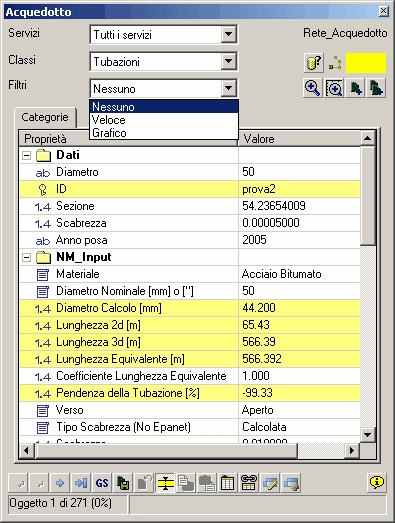
Task: Click the yellow color swatch
Action: point(366,63)
